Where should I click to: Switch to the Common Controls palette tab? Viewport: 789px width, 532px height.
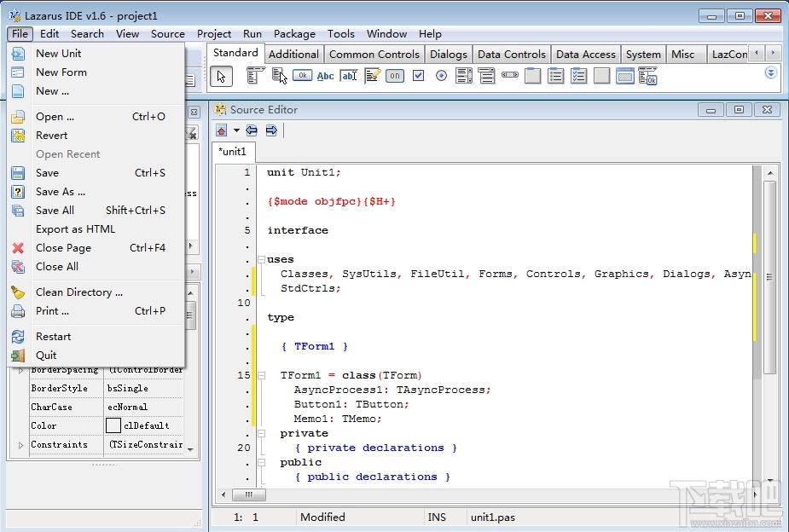(374, 55)
